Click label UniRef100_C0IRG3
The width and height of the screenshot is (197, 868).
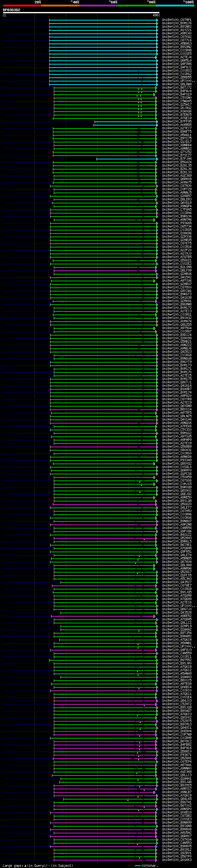pos(176,71)
